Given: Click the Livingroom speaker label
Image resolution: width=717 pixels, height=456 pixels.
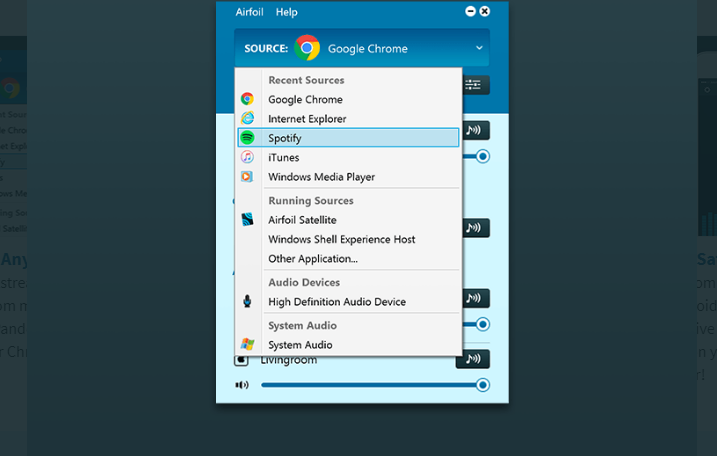Looking at the screenshot, I should pos(289,360).
